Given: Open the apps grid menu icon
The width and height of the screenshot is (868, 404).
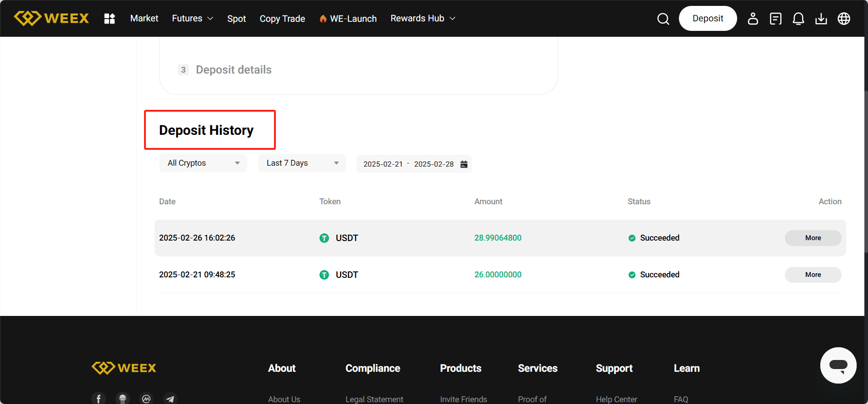Looking at the screenshot, I should tap(110, 19).
